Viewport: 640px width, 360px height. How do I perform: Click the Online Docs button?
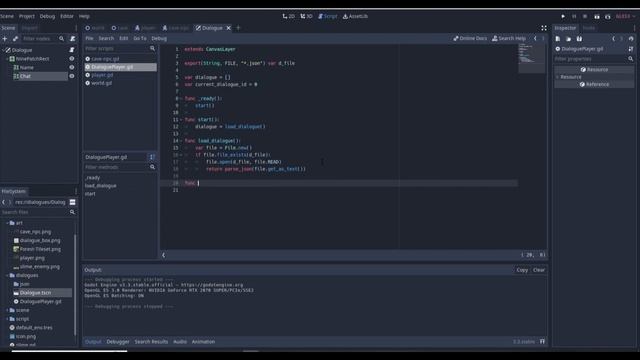pyautogui.click(x=470, y=38)
